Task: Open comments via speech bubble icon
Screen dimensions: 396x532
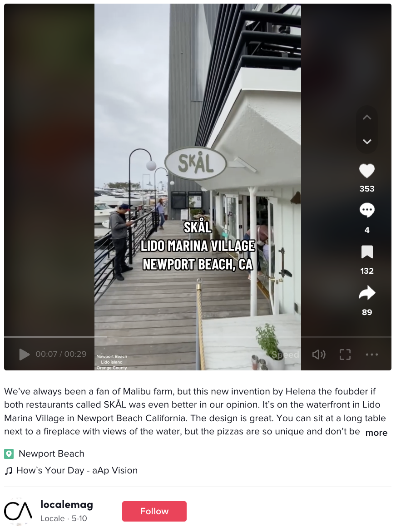Action: pos(367,210)
